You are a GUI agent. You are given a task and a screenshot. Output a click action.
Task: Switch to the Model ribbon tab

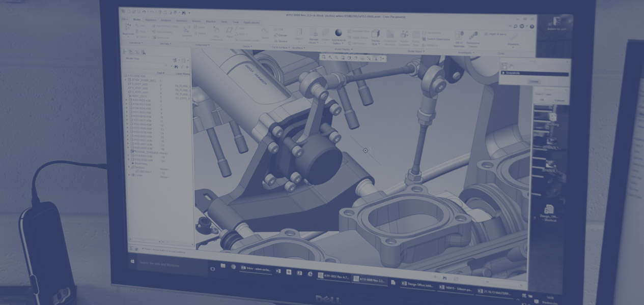137,20
